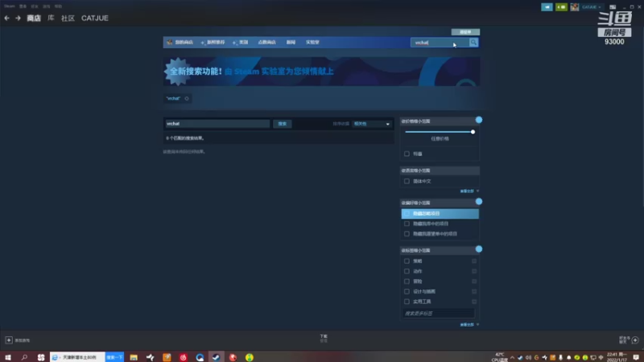
Task: Click the magnifier search icon in store nav
Action: pos(473,43)
